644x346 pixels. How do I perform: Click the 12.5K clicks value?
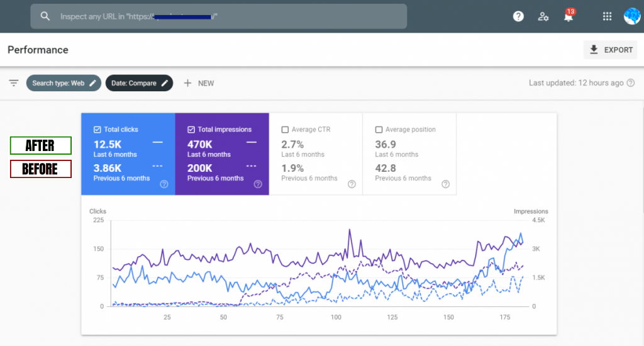tap(108, 145)
